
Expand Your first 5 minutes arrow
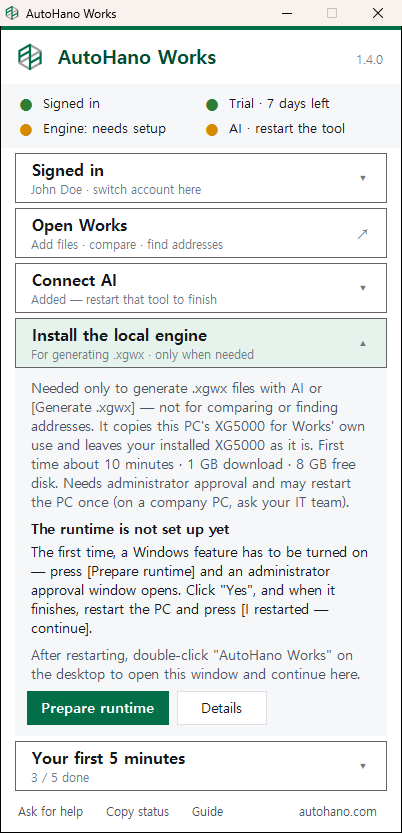click(x=363, y=766)
